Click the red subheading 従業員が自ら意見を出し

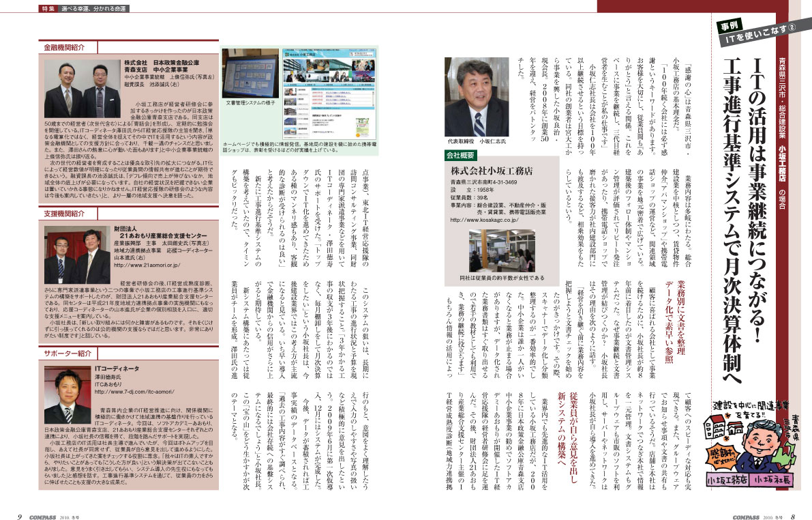coord(573,438)
